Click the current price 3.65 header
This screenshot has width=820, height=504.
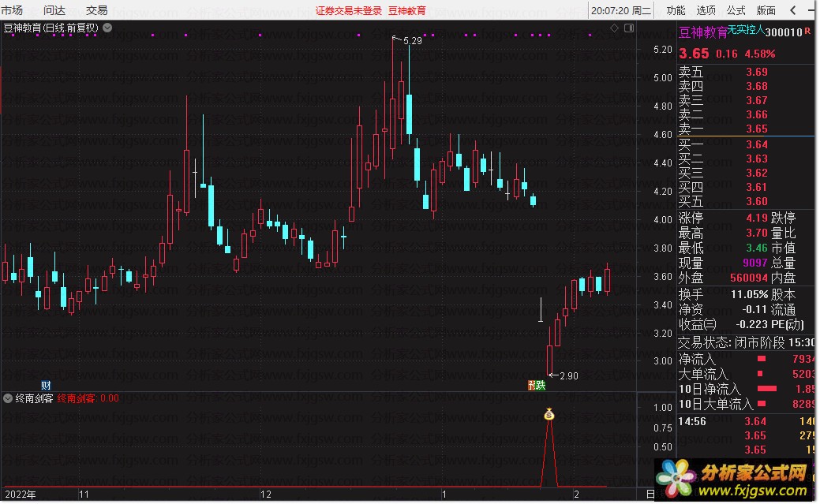pos(694,54)
